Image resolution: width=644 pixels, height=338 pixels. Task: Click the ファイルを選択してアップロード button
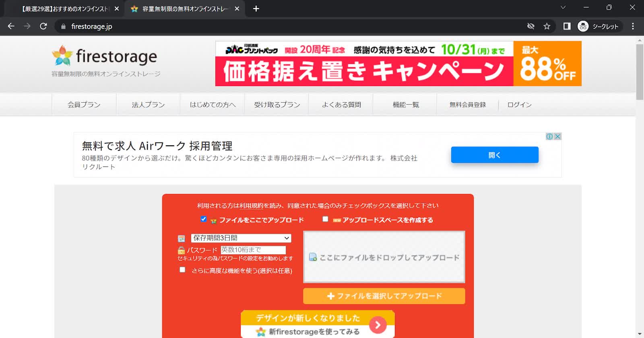click(x=384, y=296)
